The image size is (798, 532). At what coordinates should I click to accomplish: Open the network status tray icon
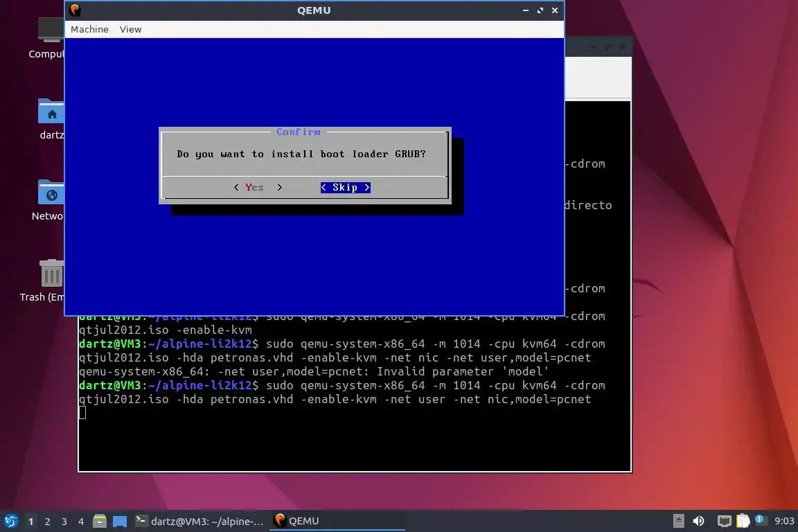pyautogui.click(x=724, y=521)
